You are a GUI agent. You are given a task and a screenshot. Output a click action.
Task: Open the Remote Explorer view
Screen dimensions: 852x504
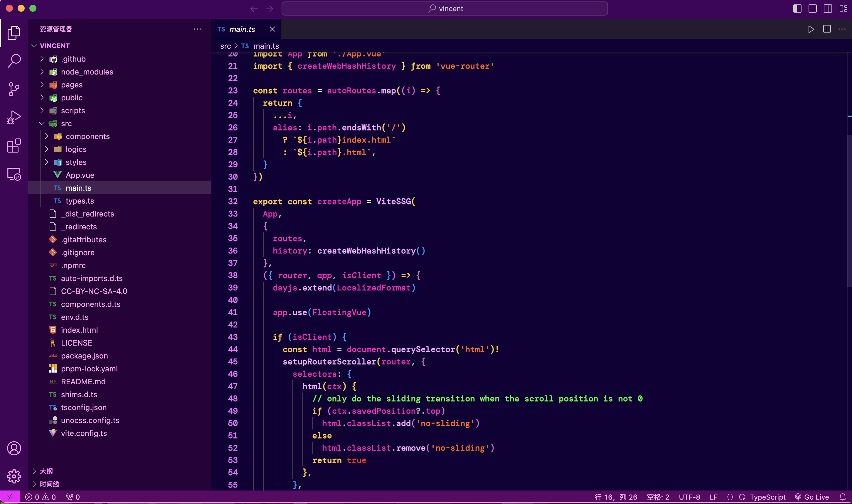14,174
